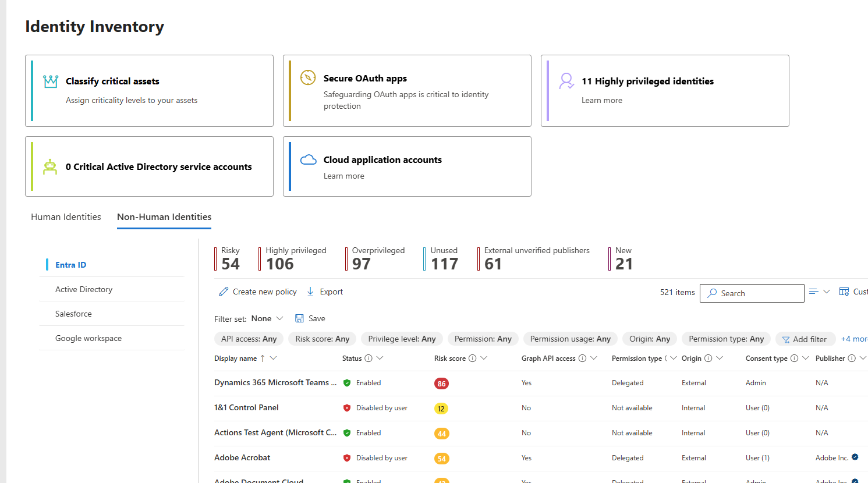868x483 pixels.
Task: Click the Add filter button
Action: [x=805, y=339]
